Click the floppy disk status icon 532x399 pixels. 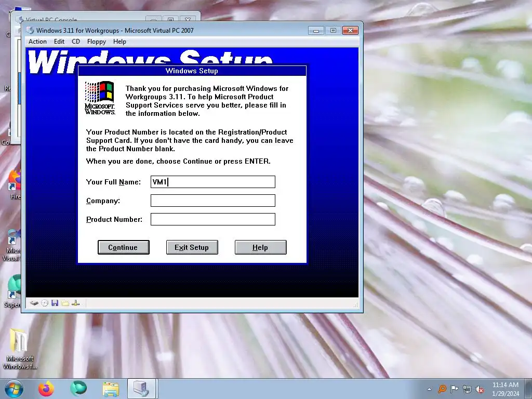coord(55,303)
